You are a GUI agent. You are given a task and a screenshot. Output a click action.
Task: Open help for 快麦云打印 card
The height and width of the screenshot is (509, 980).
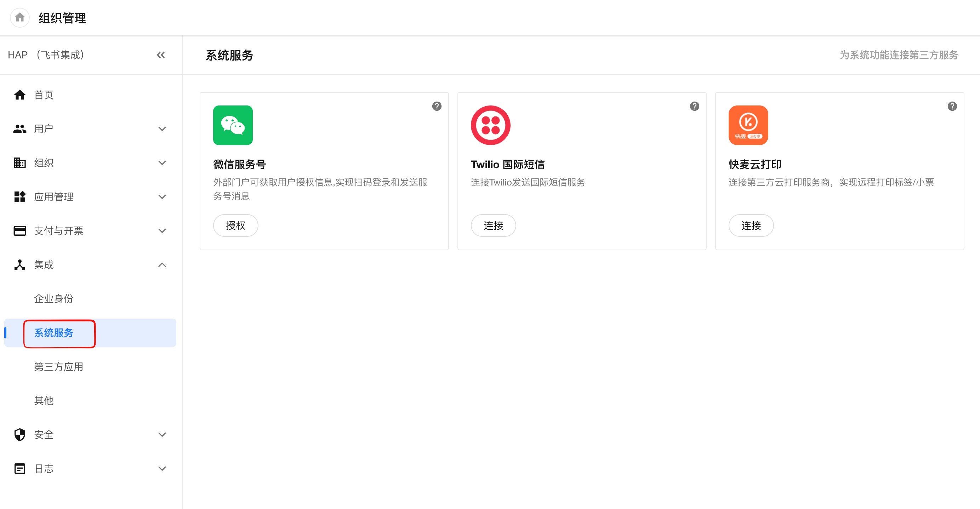952,106
